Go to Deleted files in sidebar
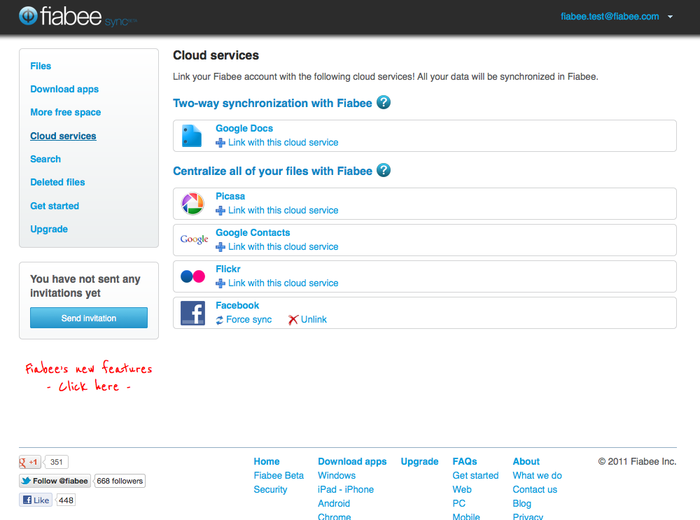 click(58, 183)
